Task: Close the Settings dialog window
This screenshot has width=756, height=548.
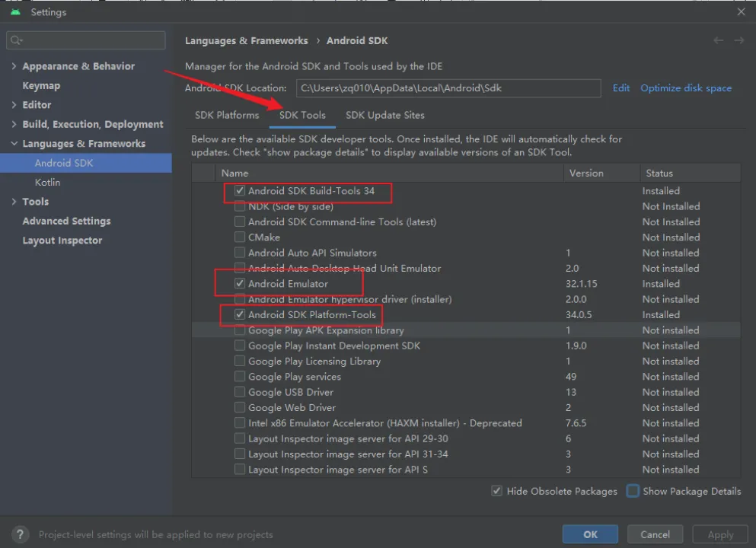Action: [742, 12]
